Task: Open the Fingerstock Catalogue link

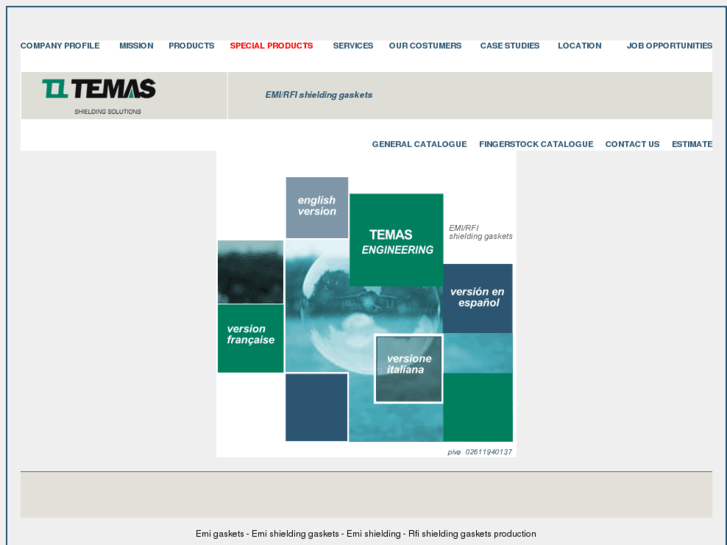Action: tap(536, 144)
